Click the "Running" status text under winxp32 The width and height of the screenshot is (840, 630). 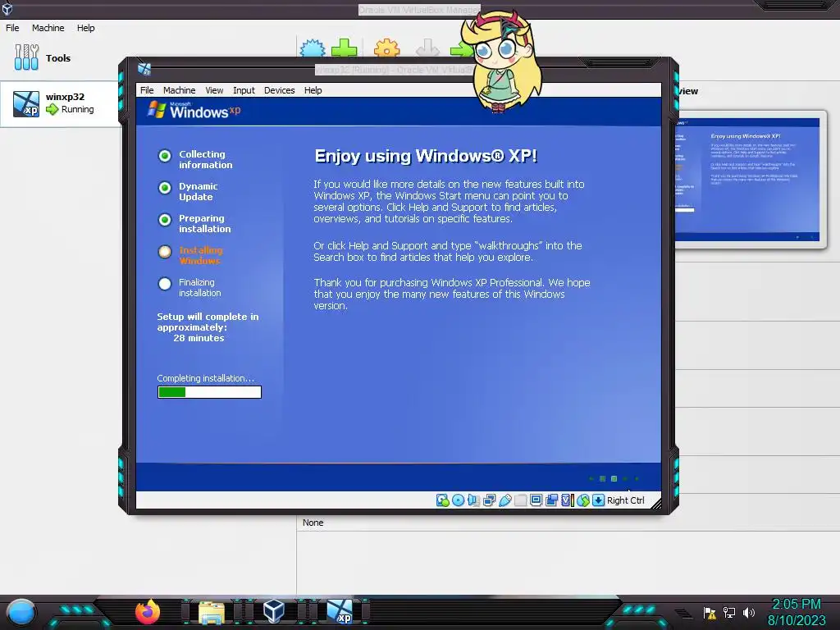(78, 109)
